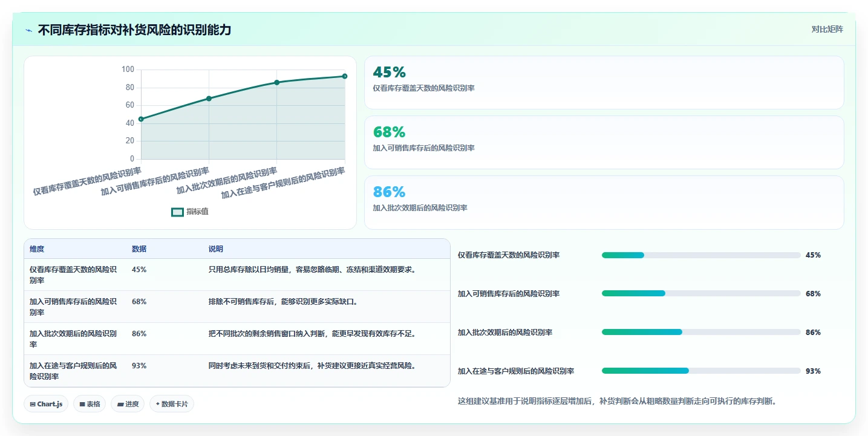Click the description starting 把不同批次的剩余销售窗口
This screenshot has height=436, width=868.
(x=312, y=333)
